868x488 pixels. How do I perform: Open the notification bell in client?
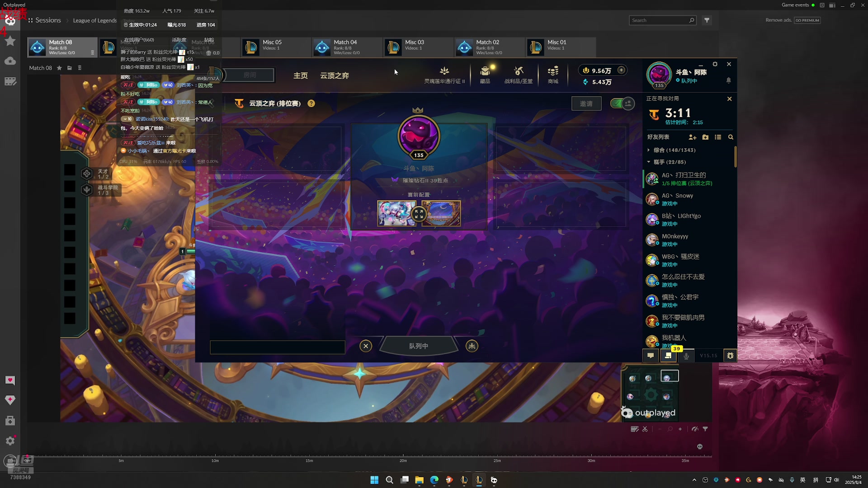(x=729, y=80)
